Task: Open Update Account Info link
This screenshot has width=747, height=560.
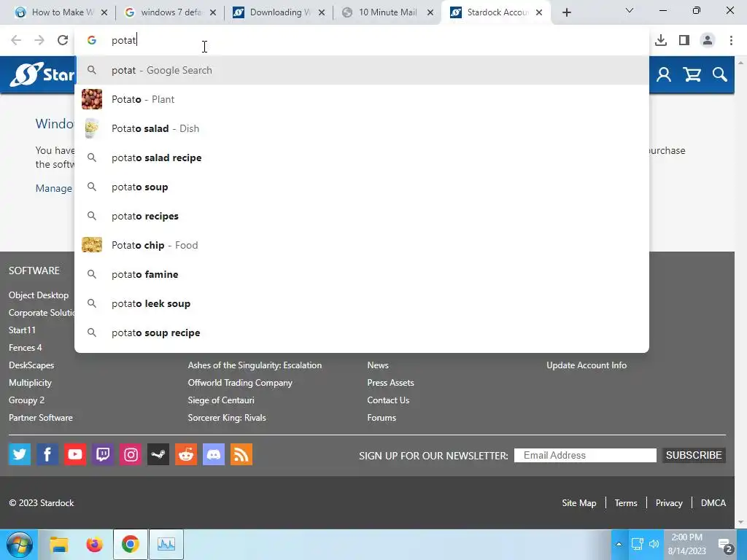Action: coord(587,365)
